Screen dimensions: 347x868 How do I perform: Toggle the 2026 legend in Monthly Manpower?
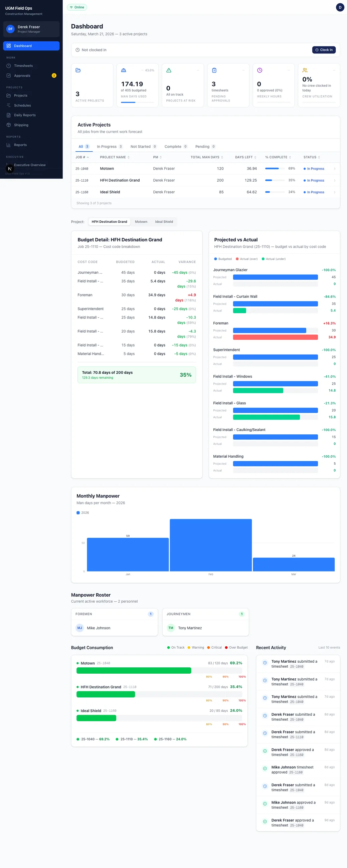pos(83,512)
